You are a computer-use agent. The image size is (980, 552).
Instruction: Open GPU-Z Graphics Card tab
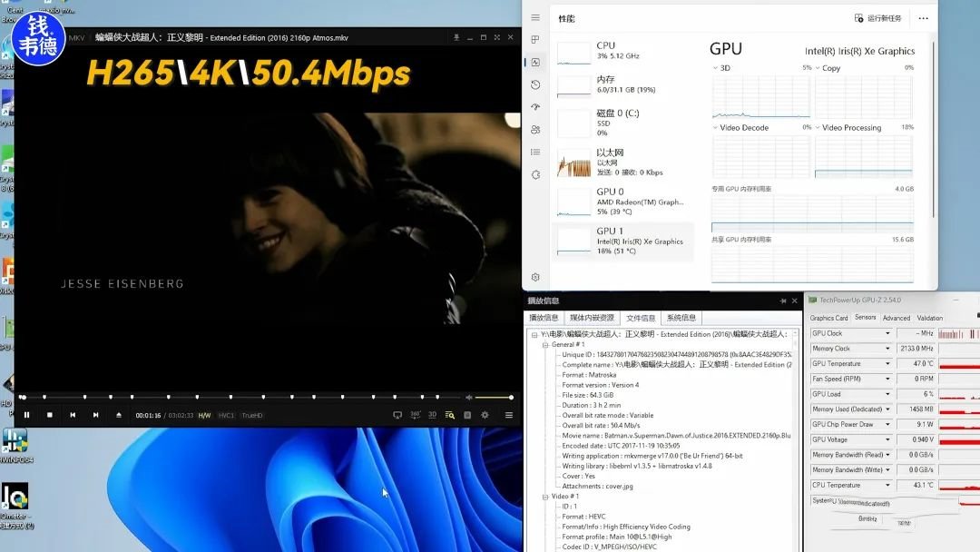(828, 318)
